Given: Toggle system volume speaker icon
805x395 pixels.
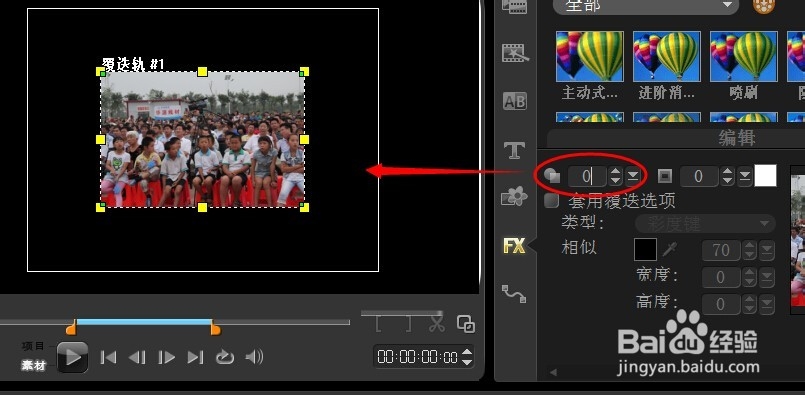Looking at the screenshot, I should pyautogui.click(x=255, y=356).
